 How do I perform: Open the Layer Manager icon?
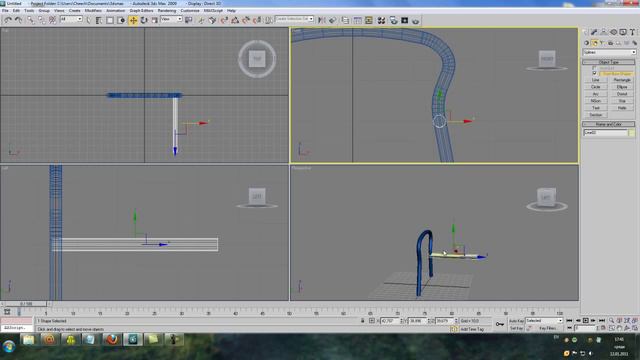point(345,20)
